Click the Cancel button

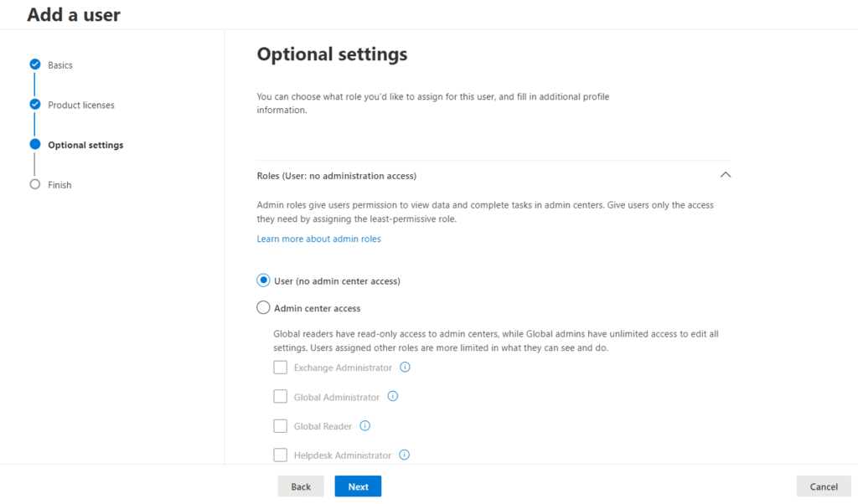[x=824, y=486]
